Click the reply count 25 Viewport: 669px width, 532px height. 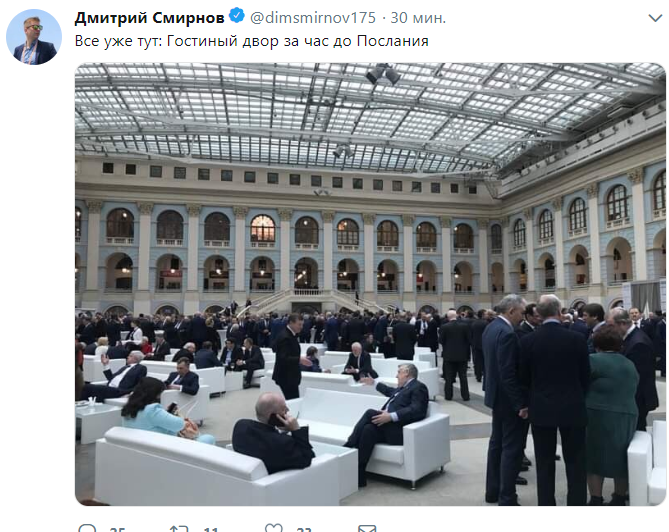coord(117,529)
